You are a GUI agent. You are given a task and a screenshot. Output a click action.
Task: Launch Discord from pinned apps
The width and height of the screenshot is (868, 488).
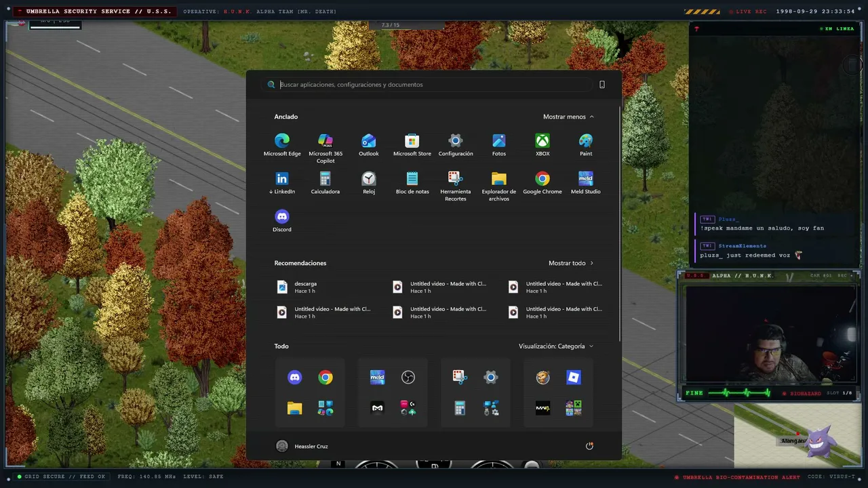tap(282, 221)
